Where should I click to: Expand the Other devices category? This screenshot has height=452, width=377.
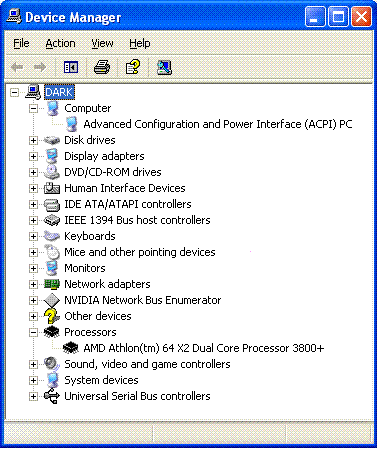[x=33, y=316]
